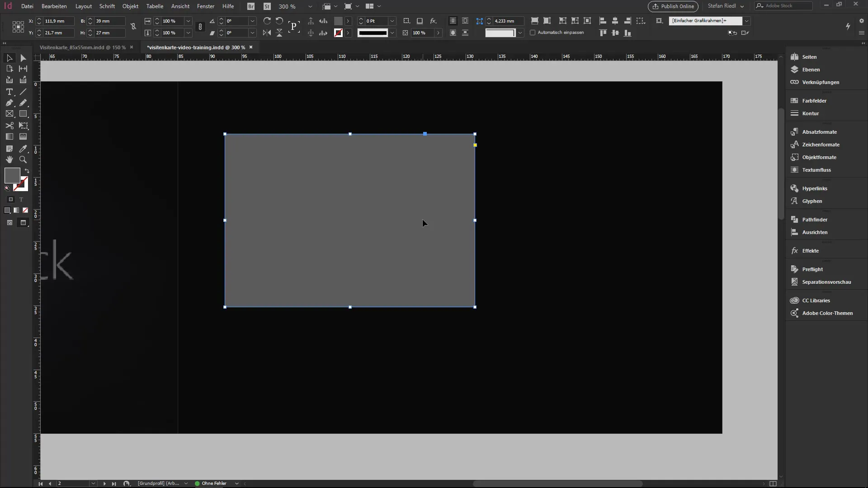868x488 pixels.
Task: Open object style Einfacher Grafikrahmen dropdown
Action: [x=746, y=21]
